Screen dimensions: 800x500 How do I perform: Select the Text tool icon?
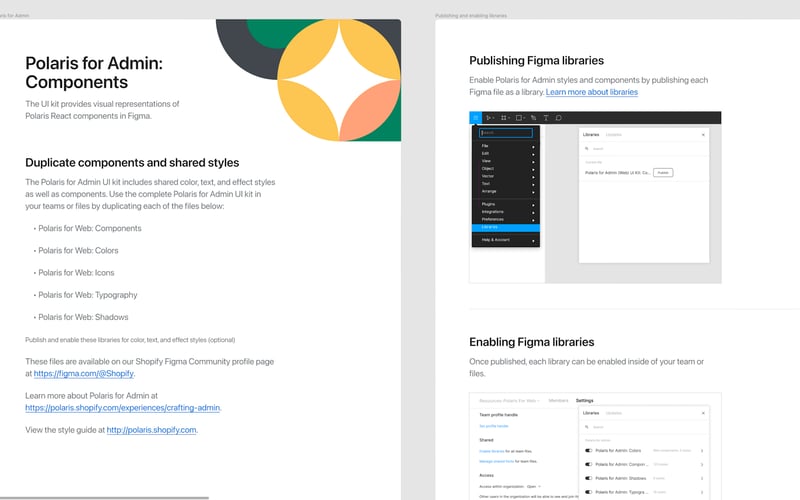click(x=545, y=118)
